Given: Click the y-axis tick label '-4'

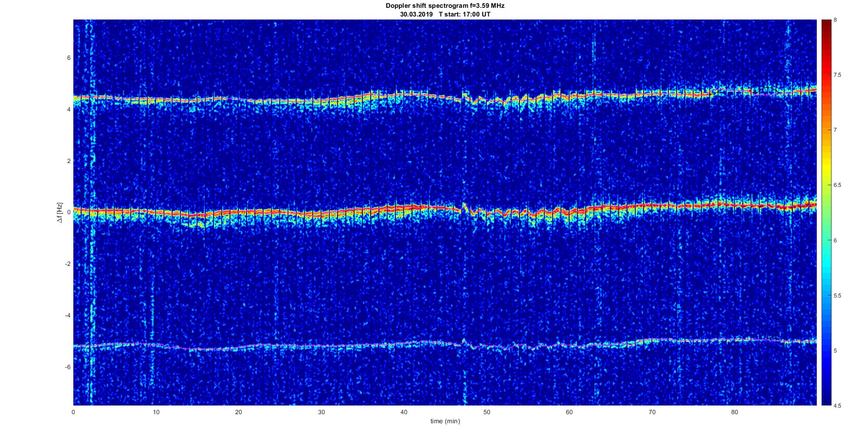Looking at the screenshot, I should pos(68,316).
